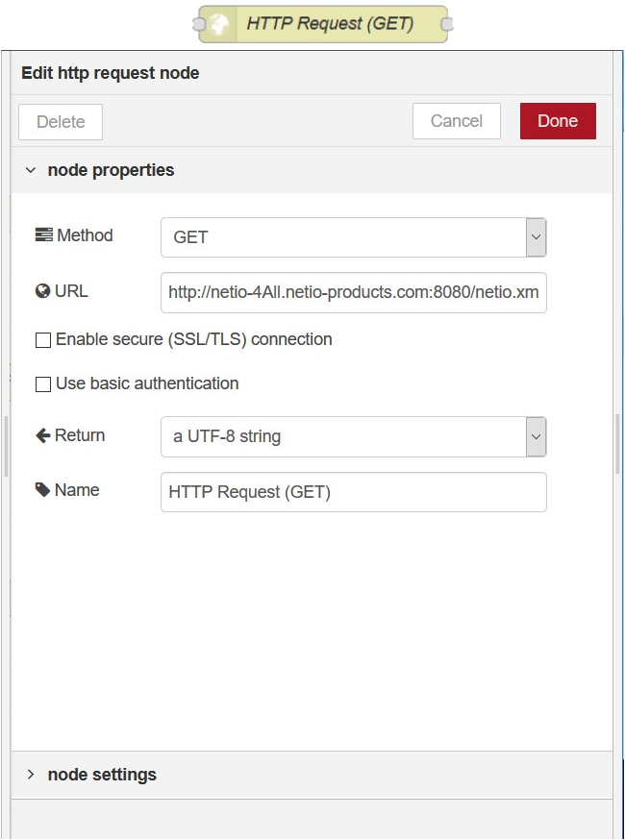The height and width of the screenshot is (840, 625).
Task: Tick the Use basic authentication checkbox
Action: 43,384
